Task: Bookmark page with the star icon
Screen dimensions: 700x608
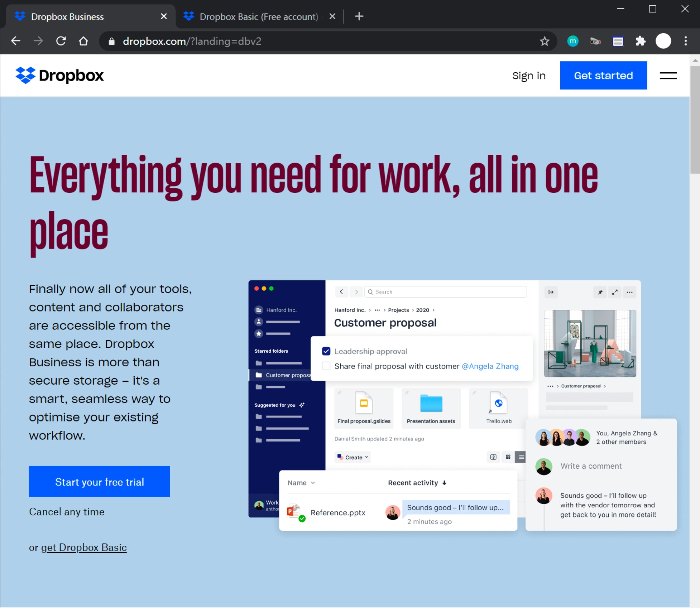Action: coord(544,42)
